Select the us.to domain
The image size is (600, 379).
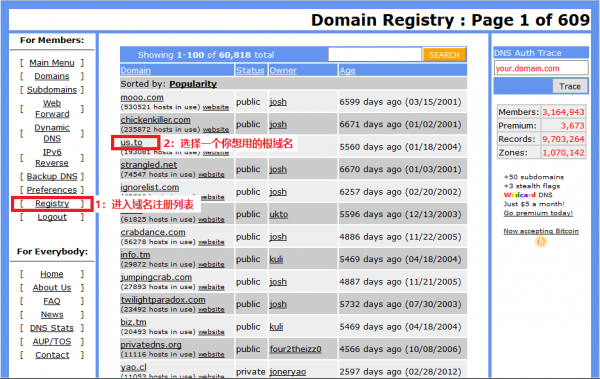pos(132,142)
